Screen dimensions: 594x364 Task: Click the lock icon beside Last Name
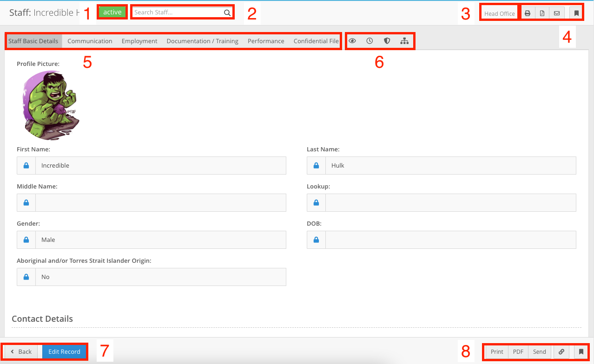tap(317, 165)
